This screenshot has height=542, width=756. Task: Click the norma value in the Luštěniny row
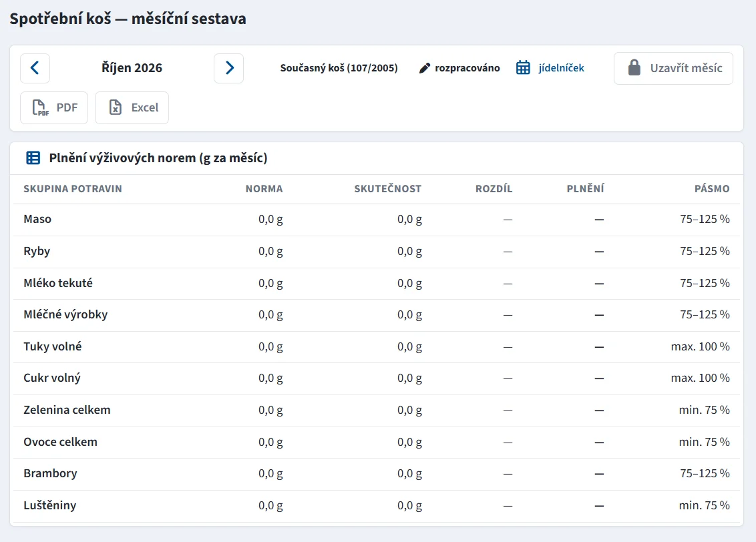270,505
